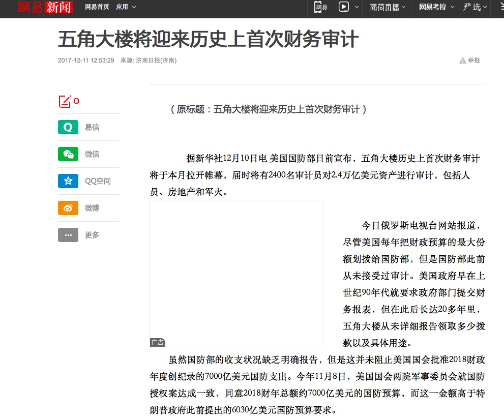Expand the 应用 dropdown in top bar

coord(126,7)
